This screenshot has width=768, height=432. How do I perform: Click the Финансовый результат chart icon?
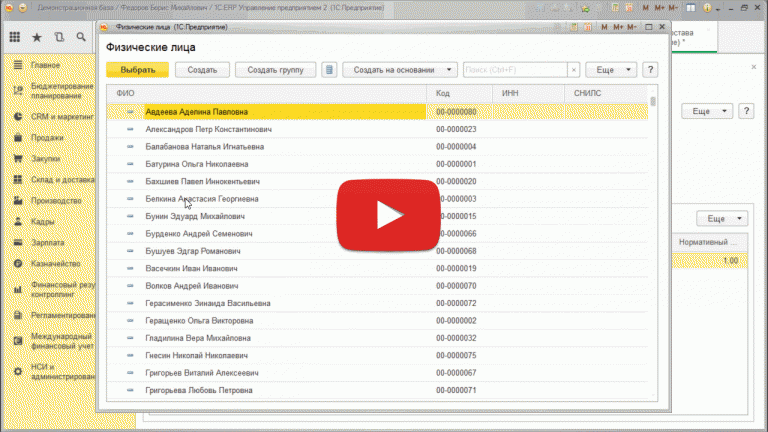click(18, 289)
